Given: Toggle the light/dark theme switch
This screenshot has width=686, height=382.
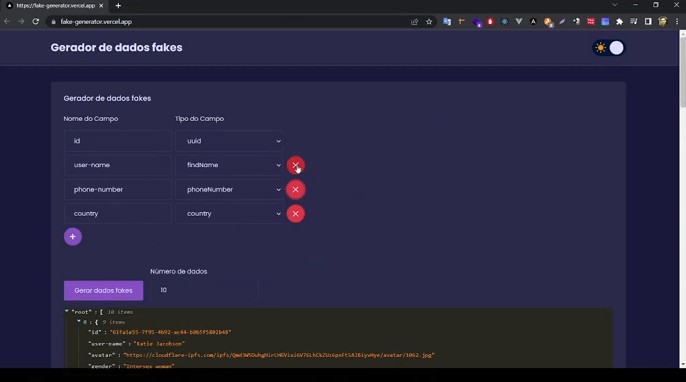Looking at the screenshot, I should 609,48.
